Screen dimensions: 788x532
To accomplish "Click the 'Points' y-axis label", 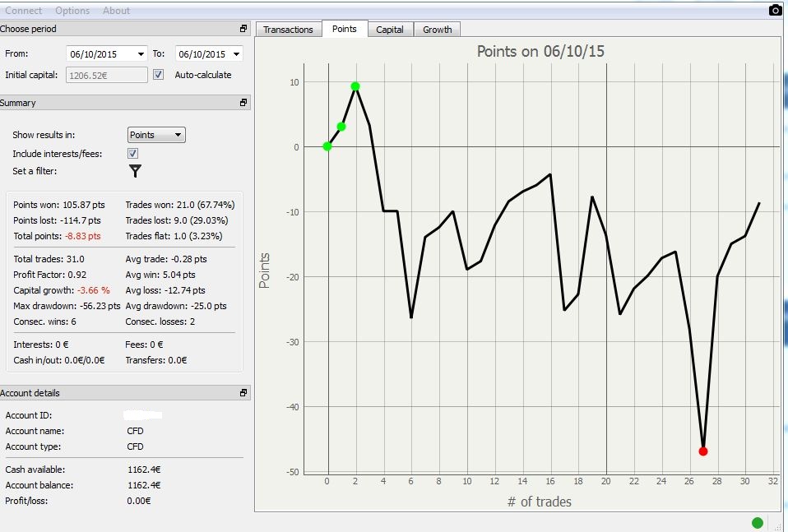I will coord(264,271).
